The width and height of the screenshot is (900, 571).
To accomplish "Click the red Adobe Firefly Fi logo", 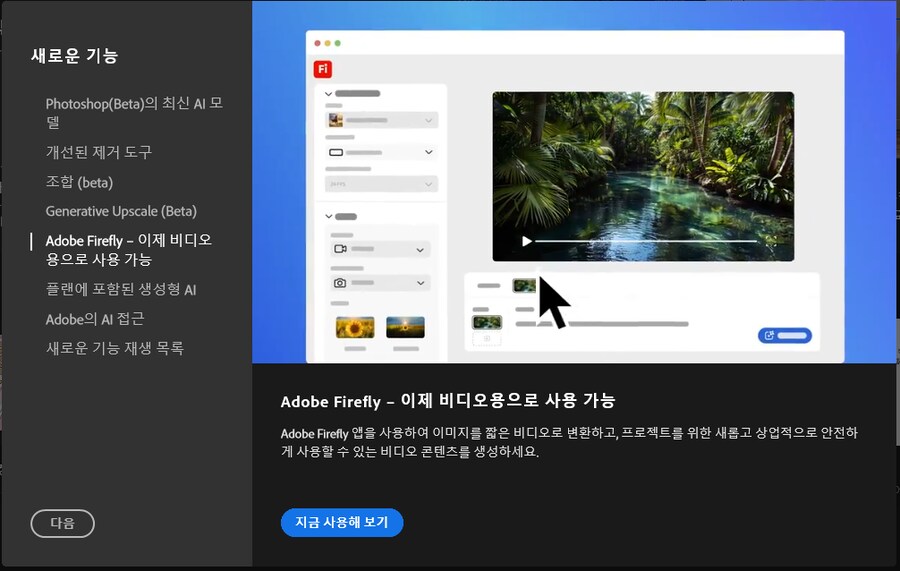I will (x=323, y=69).
